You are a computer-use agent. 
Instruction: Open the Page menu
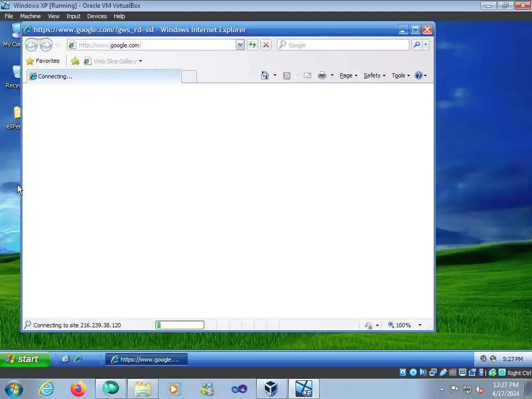[349, 75]
